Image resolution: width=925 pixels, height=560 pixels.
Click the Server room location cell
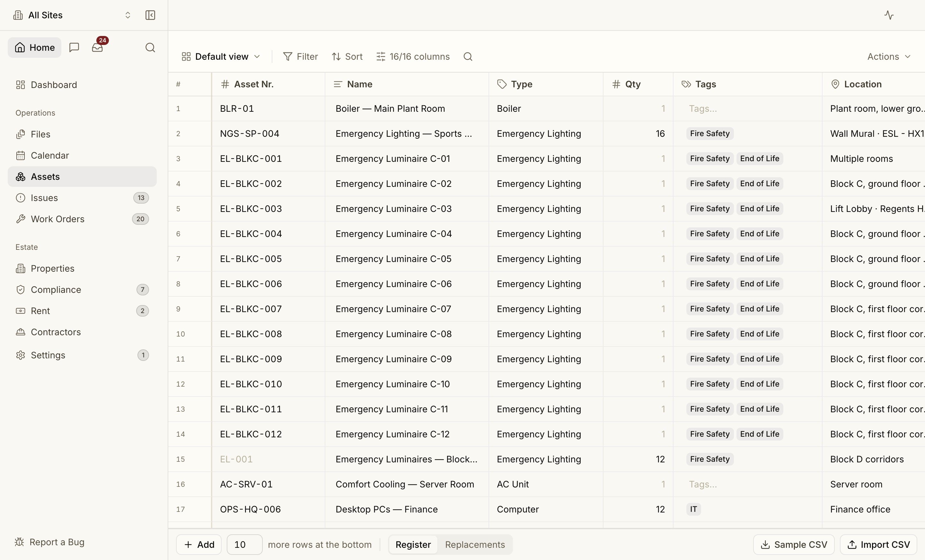click(x=874, y=484)
